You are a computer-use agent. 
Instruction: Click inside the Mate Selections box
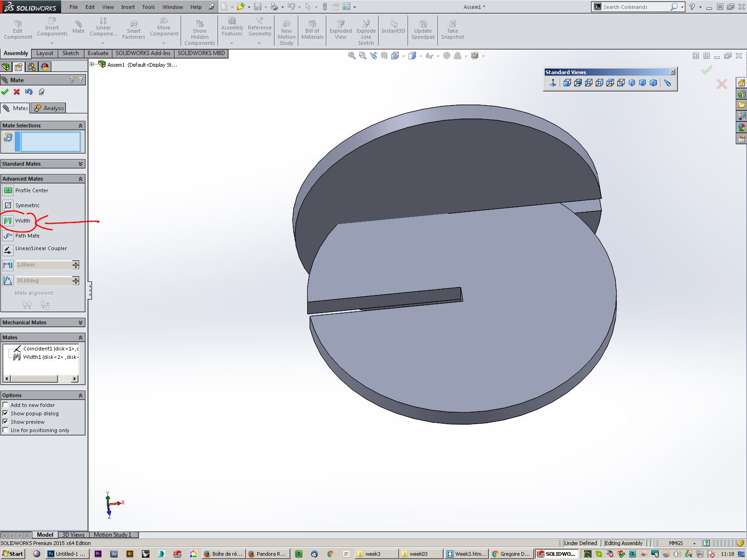coord(50,142)
